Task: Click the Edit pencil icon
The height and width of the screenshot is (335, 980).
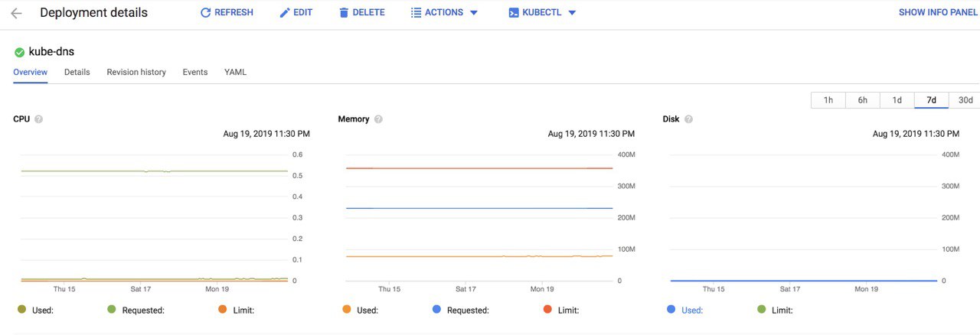Action: click(285, 13)
